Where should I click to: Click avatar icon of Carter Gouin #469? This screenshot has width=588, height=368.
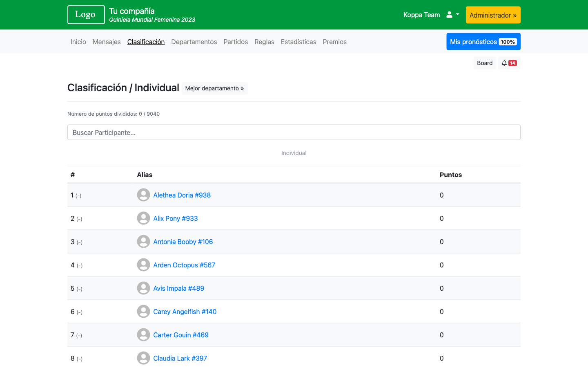click(x=143, y=335)
